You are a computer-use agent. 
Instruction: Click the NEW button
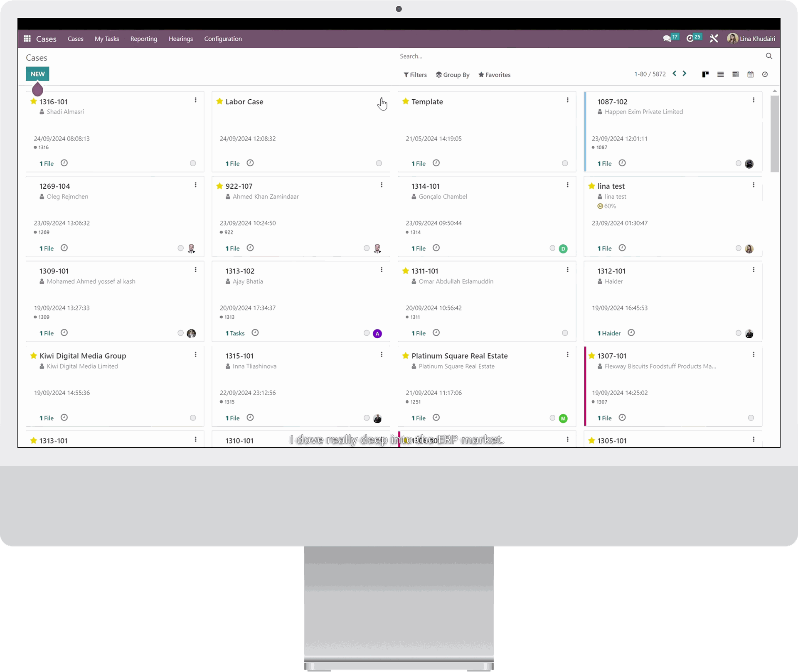coord(37,74)
